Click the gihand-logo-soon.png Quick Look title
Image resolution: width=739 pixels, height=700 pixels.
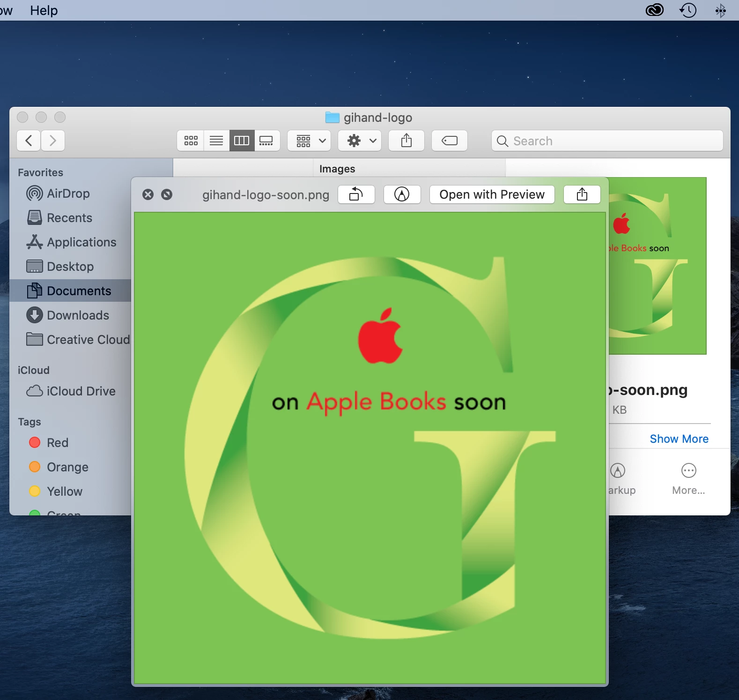click(266, 195)
